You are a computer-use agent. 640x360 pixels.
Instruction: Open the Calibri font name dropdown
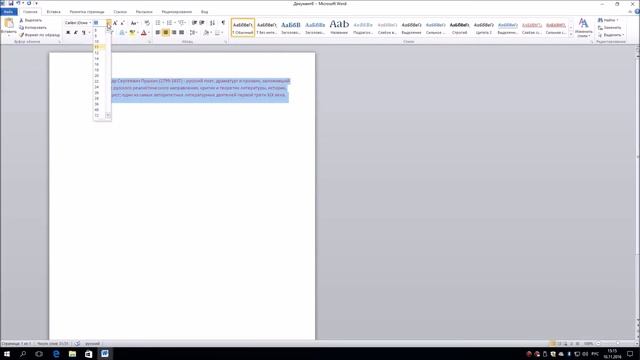point(90,23)
